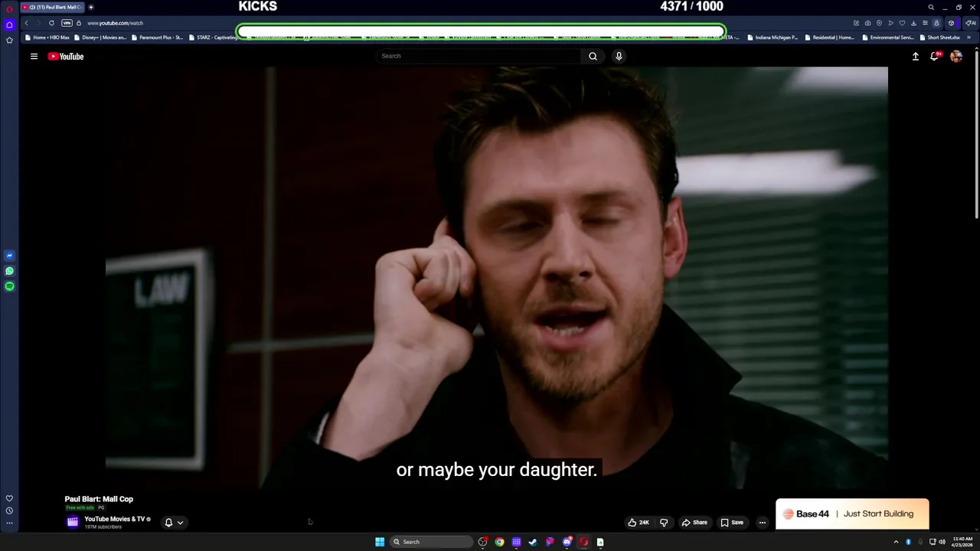Open Spotify in the Opera sidebar
This screenshot has width=980, height=551.
[x=9, y=286]
